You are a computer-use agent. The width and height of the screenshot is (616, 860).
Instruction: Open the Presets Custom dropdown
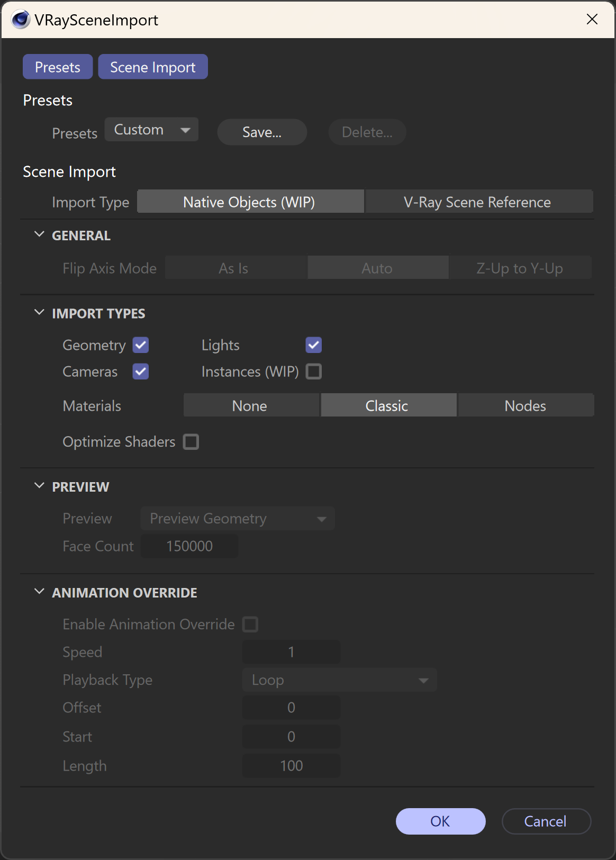151,130
